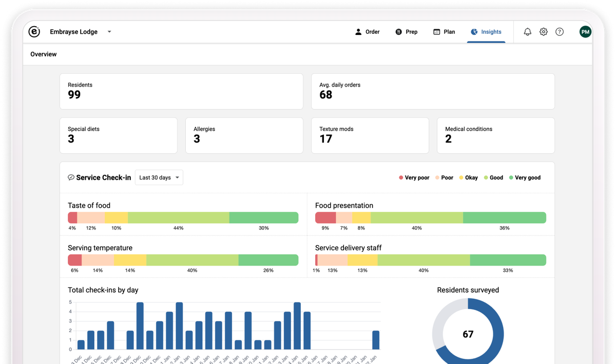
Task: Click the first bar in the check-ins chart
Action: tap(81, 345)
